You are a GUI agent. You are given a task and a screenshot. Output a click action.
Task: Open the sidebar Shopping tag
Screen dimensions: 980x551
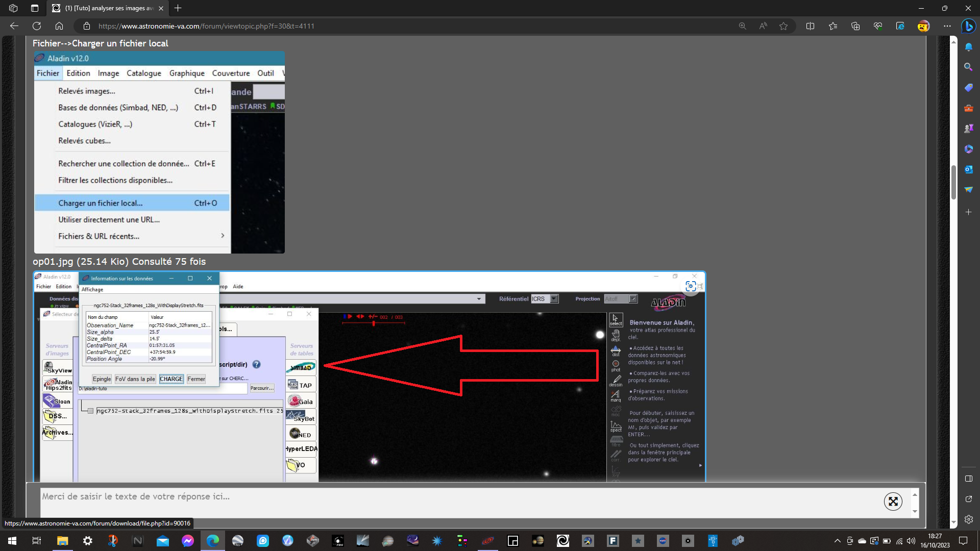pos(968,88)
